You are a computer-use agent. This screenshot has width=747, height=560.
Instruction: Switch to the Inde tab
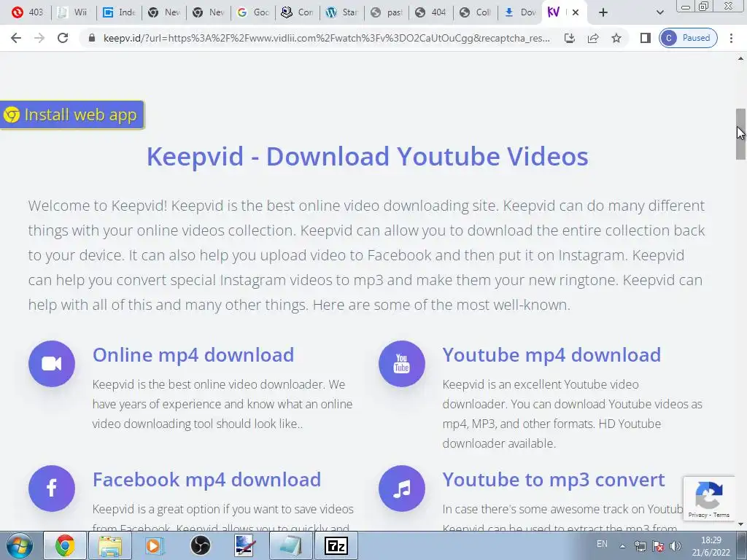(119, 12)
